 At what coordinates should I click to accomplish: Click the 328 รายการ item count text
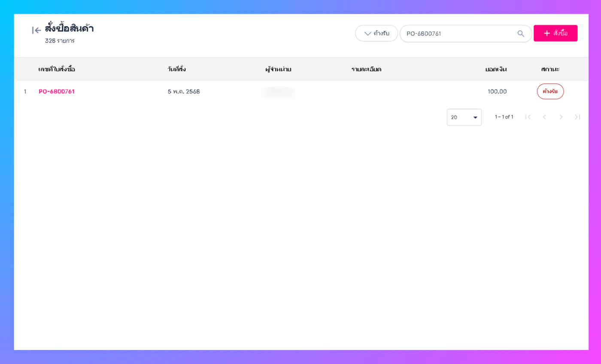[x=60, y=41]
